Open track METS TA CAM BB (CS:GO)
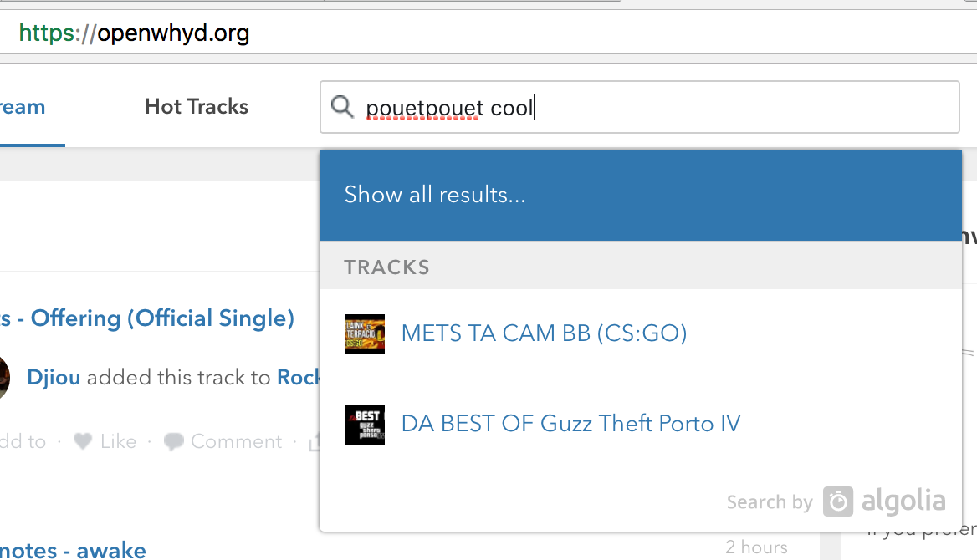Screen dimensions: 977x560 [x=544, y=333]
